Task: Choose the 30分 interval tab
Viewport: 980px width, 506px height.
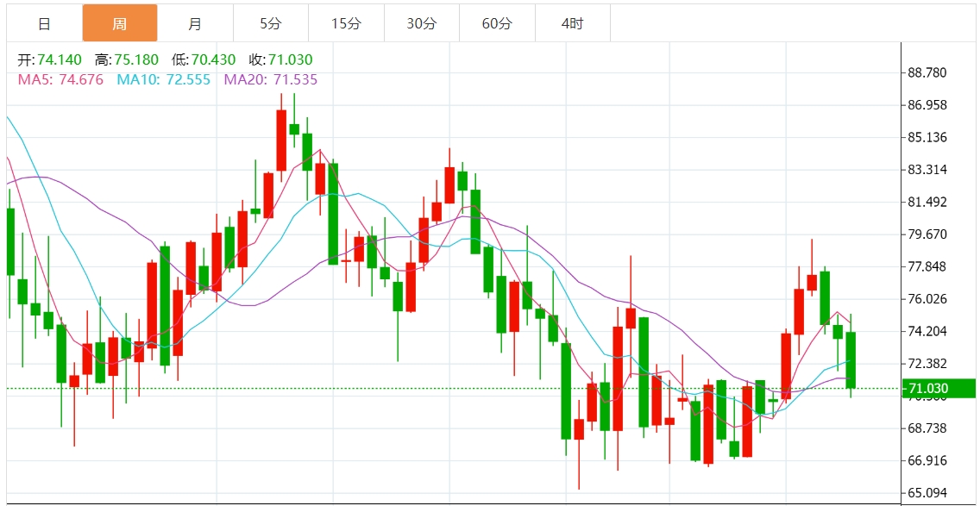Action: coord(422,24)
